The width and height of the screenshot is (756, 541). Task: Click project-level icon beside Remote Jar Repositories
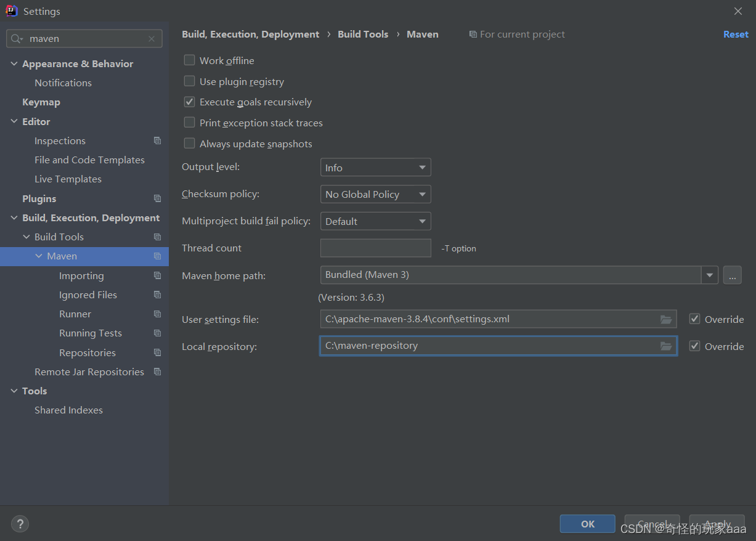pyautogui.click(x=158, y=372)
